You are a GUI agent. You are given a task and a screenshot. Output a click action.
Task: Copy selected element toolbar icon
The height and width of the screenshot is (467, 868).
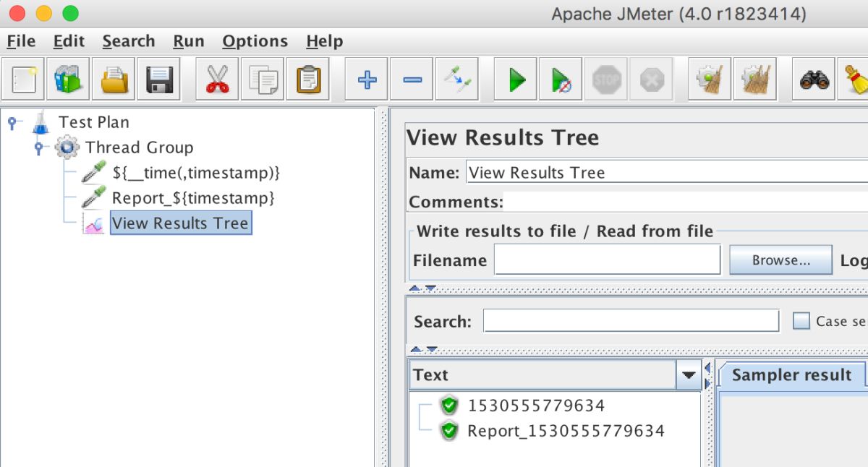point(263,79)
